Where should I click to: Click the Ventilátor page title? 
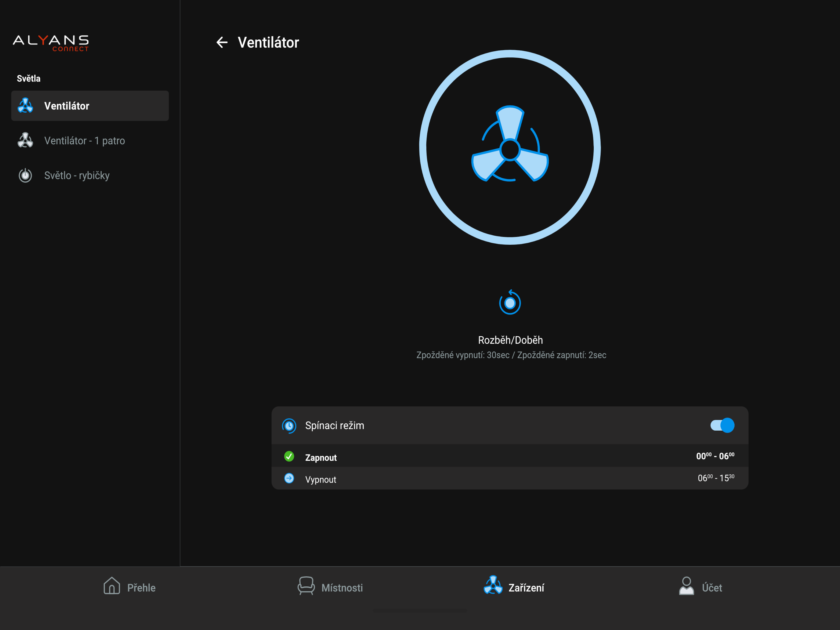pyautogui.click(x=269, y=42)
